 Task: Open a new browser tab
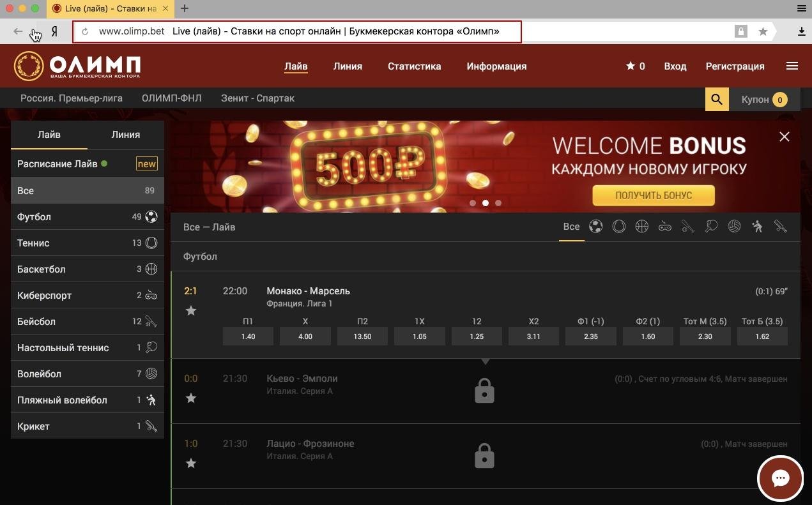(x=185, y=8)
